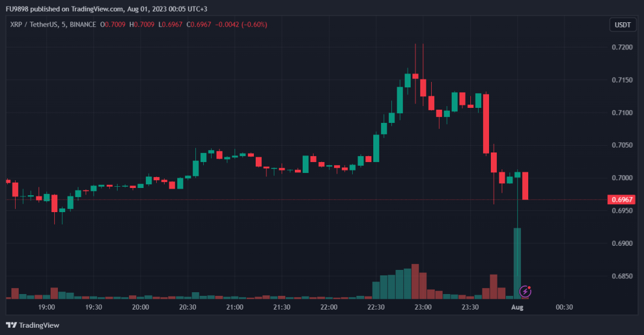Click the 19:00 time axis label
The image size is (644, 335).
(46, 307)
